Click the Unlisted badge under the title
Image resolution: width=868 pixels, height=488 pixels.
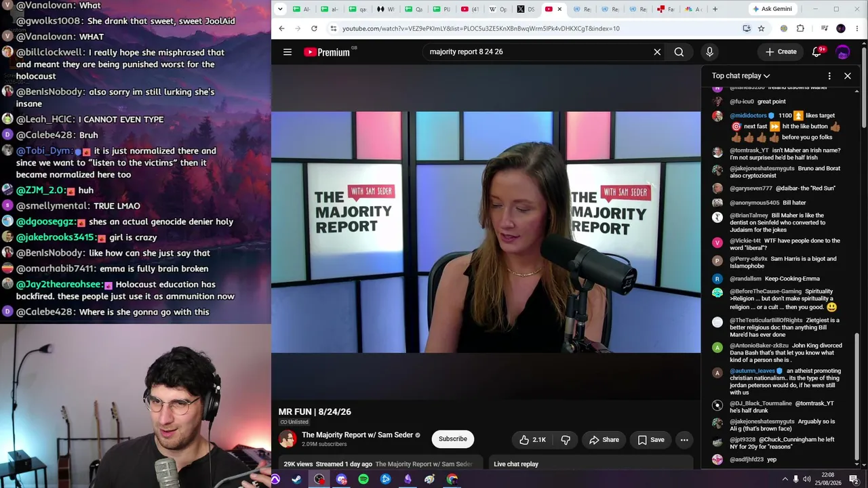click(294, 422)
